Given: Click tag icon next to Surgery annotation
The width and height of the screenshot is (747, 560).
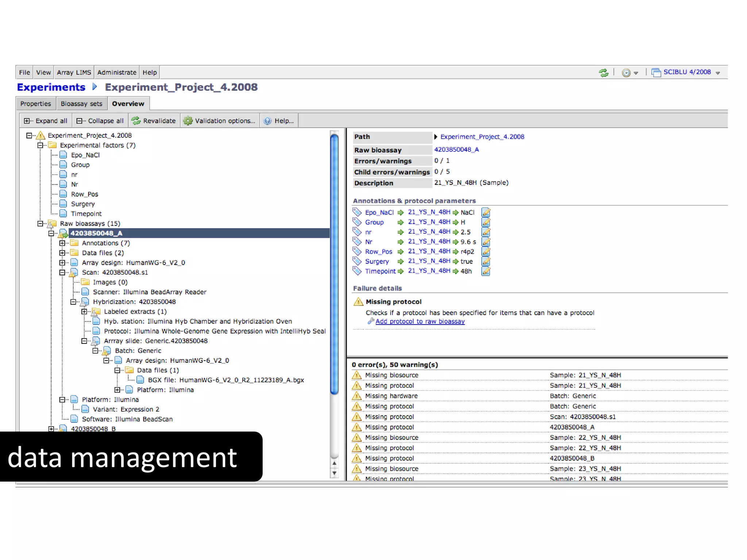Looking at the screenshot, I should click(357, 261).
